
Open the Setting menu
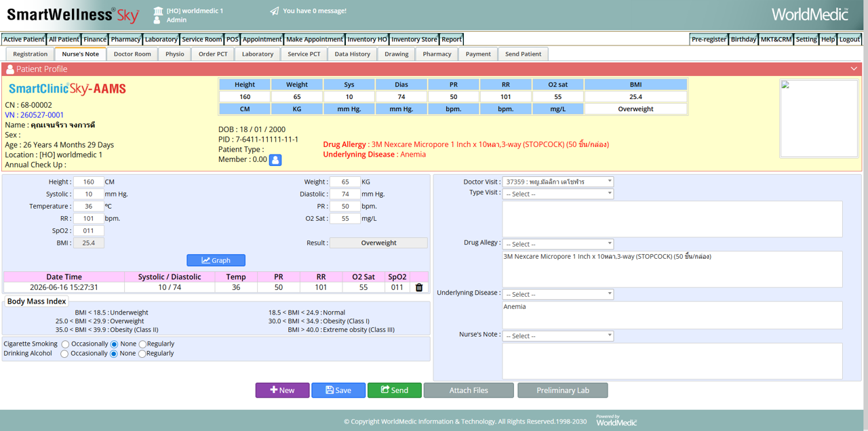806,39
